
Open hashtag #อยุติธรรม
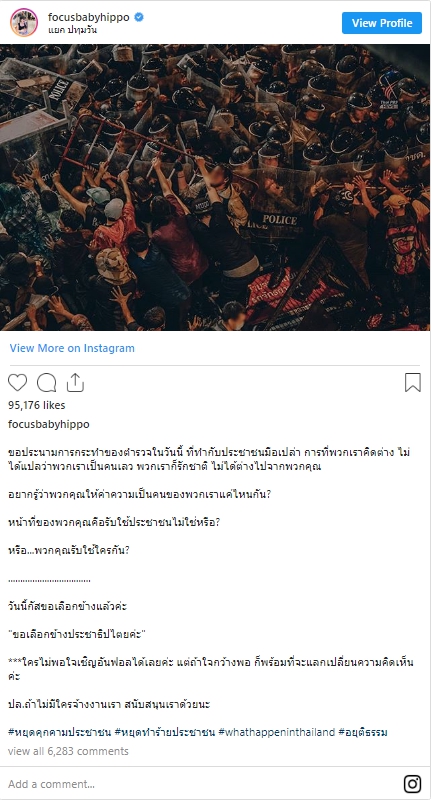(x=363, y=732)
